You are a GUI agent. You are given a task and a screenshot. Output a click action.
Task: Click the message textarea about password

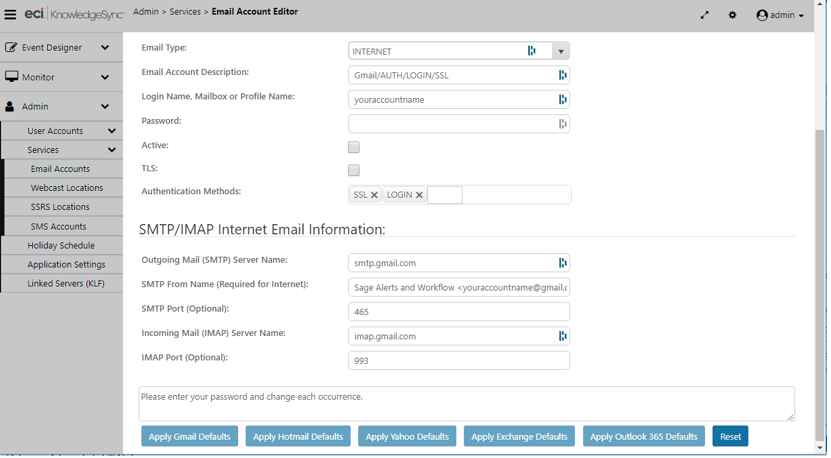(466, 404)
